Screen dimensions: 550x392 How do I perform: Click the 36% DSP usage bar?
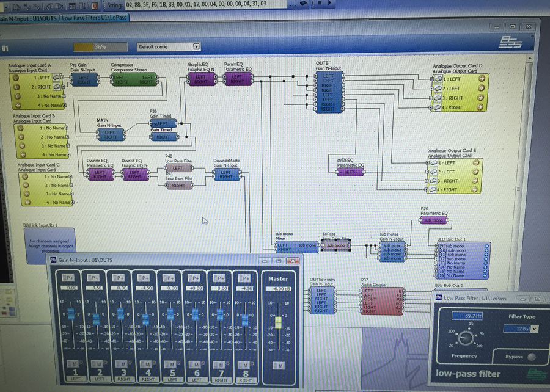tap(100, 46)
